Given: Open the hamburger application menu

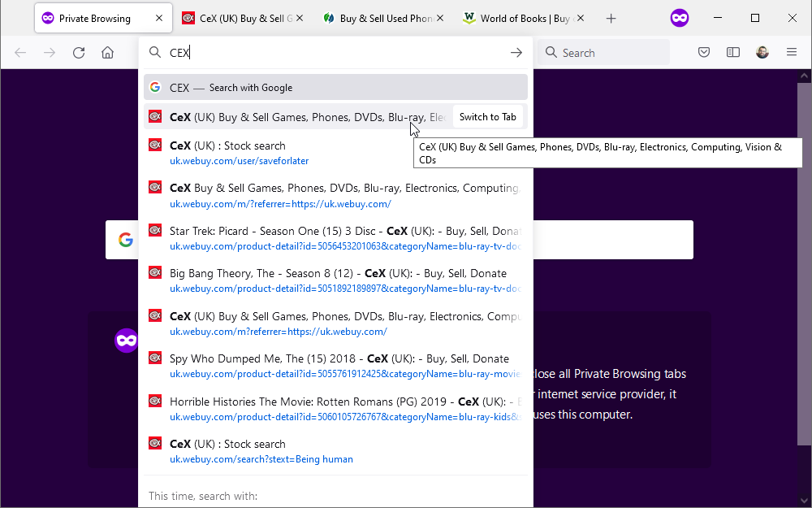Looking at the screenshot, I should 792,53.
